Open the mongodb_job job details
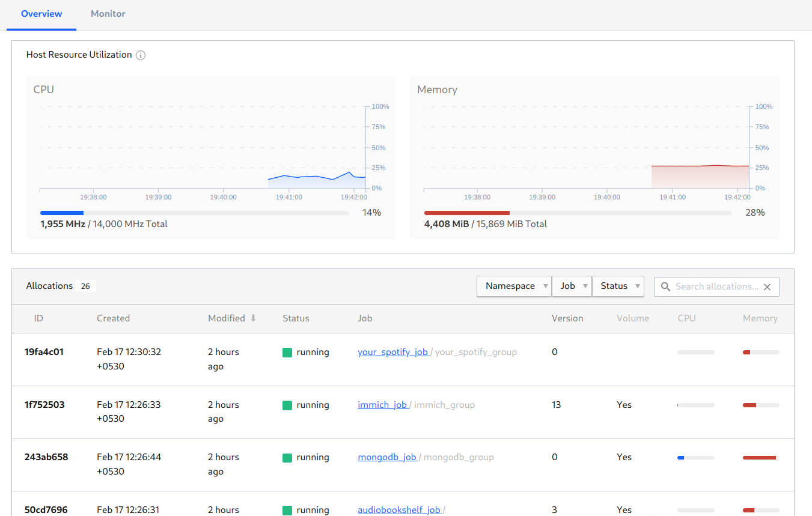Image resolution: width=812 pixels, height=516 pixels. pyautogui.click(x=388, y=457)
